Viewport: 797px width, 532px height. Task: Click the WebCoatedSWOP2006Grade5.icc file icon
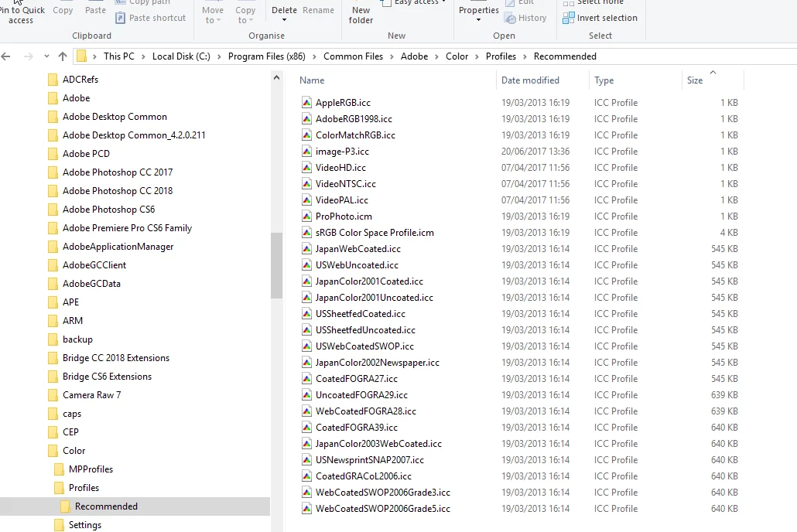click(x=306, y=509)
